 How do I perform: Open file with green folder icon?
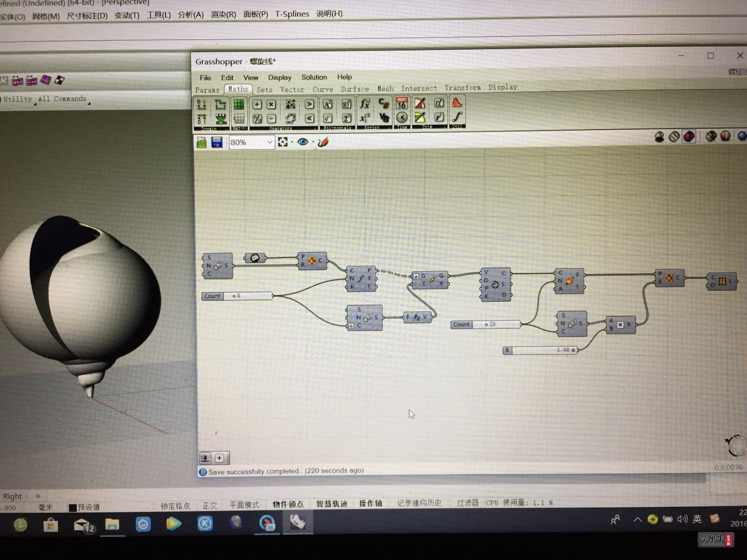(x=202, y=143)
